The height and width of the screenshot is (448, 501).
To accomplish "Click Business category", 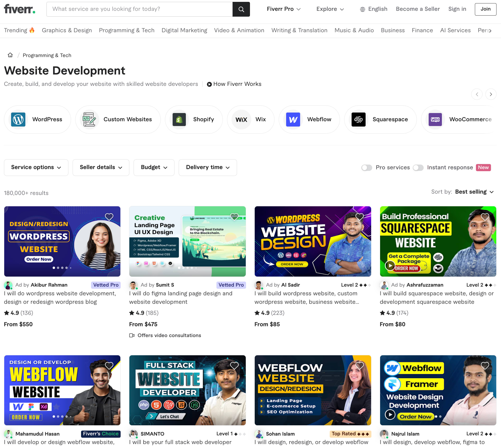I will [x=393, y=30].
